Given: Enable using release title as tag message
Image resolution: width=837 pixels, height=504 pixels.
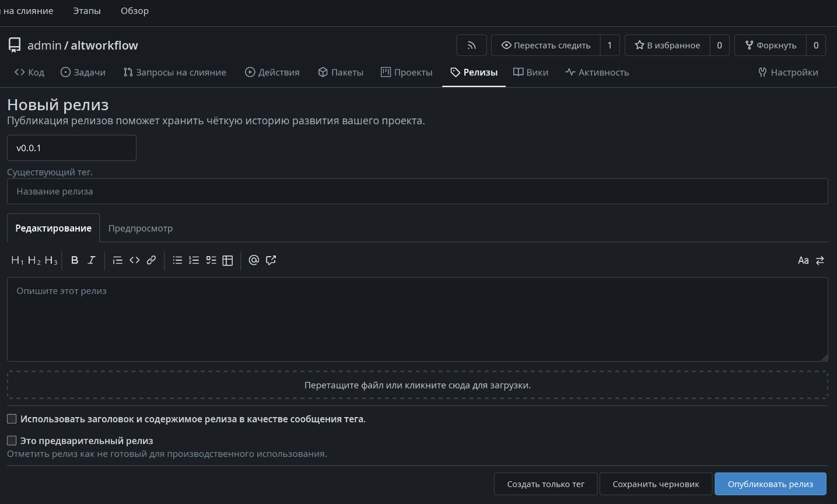Looking at the screenshot, I should 12,419.
